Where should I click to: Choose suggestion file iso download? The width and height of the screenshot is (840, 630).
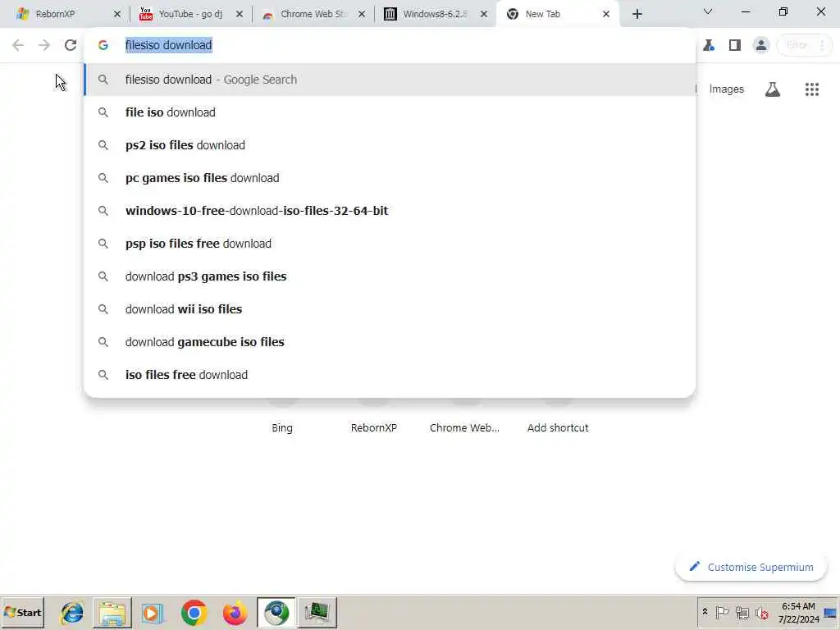click(390, 112)
